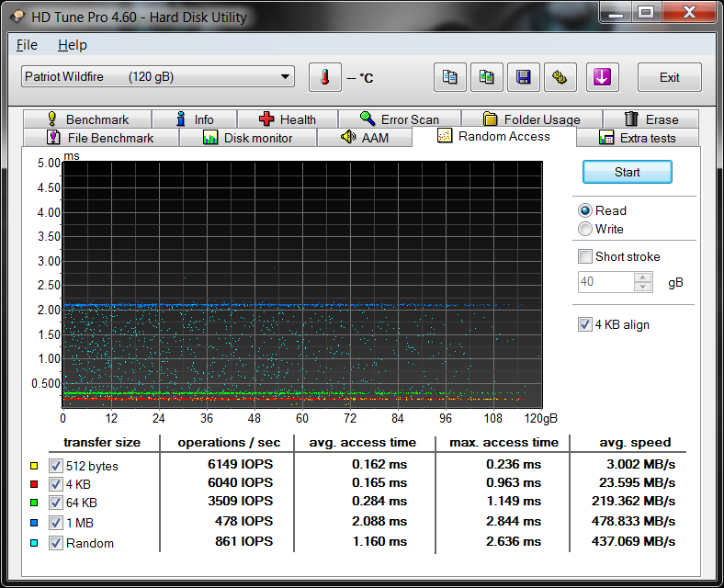
Task: Uncheck the 4 KB align checkbox
Action: click(585, 324)
